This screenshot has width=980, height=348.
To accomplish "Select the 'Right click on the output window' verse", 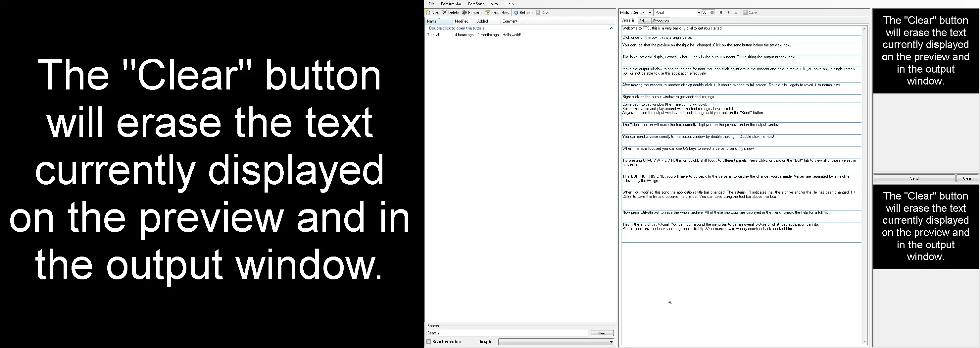I will tap(742, 98).
